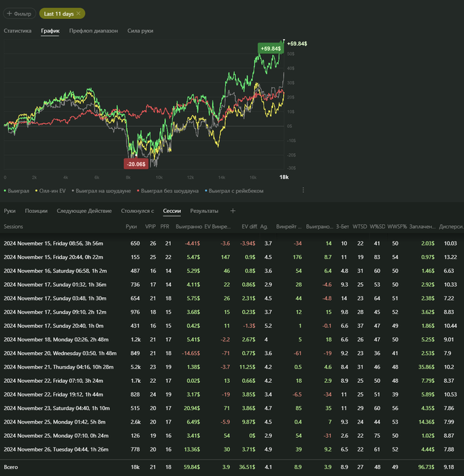Sort by the WTSD column header
464x476 pixels.
[359, 226]
